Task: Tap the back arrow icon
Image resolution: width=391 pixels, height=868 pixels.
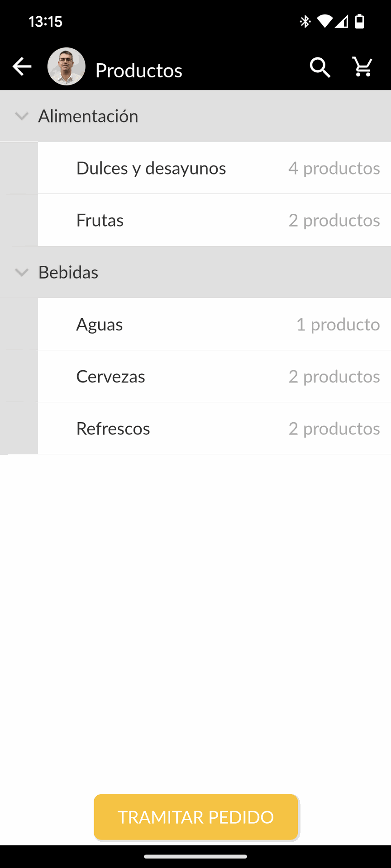Action: click(x=22, y=67)
